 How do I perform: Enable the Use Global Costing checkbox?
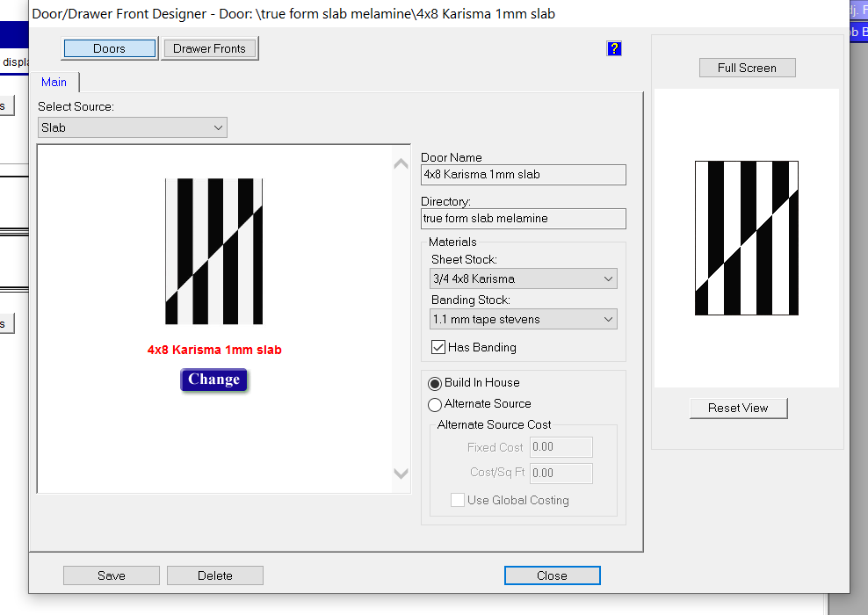click(457, 500)
